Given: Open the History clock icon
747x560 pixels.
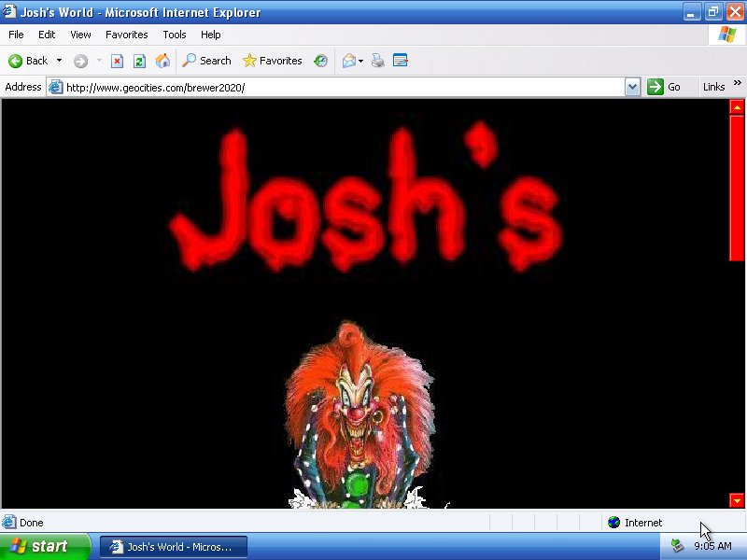Looking at the screenshot, I should (x=320, y=61).
